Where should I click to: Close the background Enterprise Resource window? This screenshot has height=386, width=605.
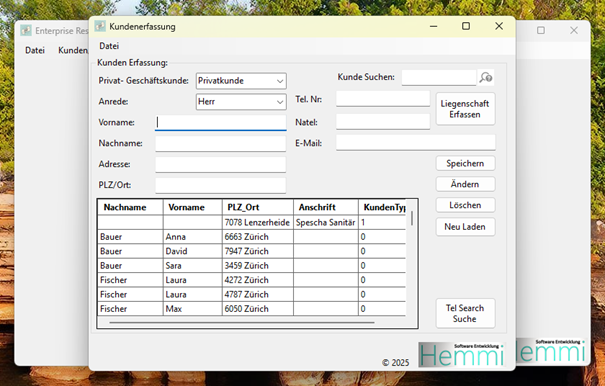[x=574, y=30]
